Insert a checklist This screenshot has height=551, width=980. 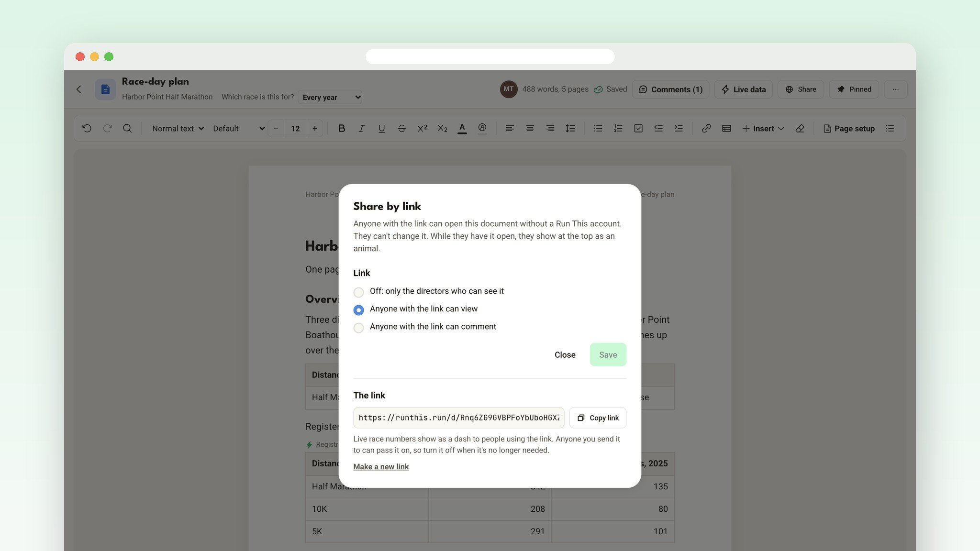click(638, 128)
